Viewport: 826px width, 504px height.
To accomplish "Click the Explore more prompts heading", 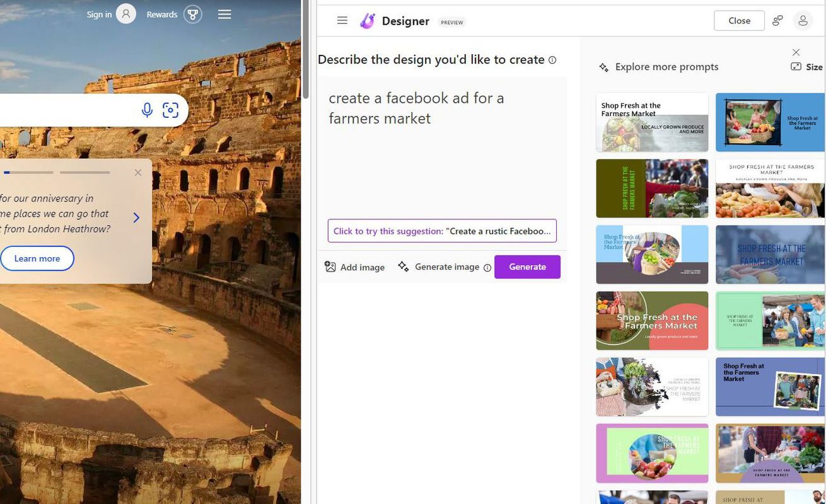I will click(x=666, y=67).
